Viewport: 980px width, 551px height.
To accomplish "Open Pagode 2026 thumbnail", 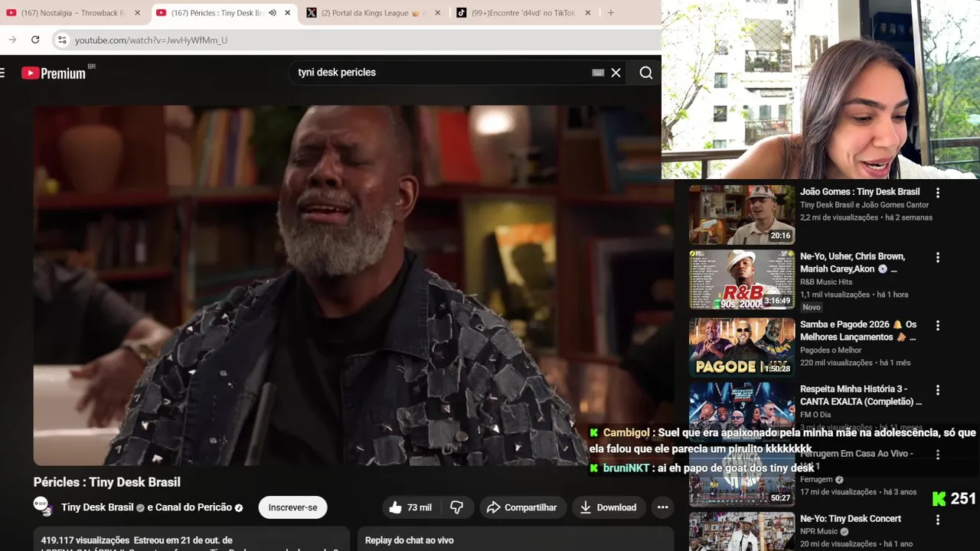I will (742, 347).
